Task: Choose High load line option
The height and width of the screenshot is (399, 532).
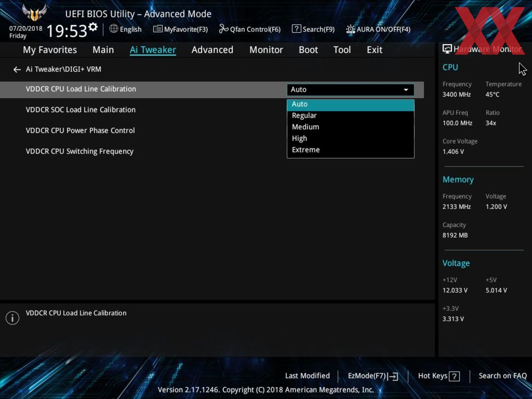Action: [350, 138]
